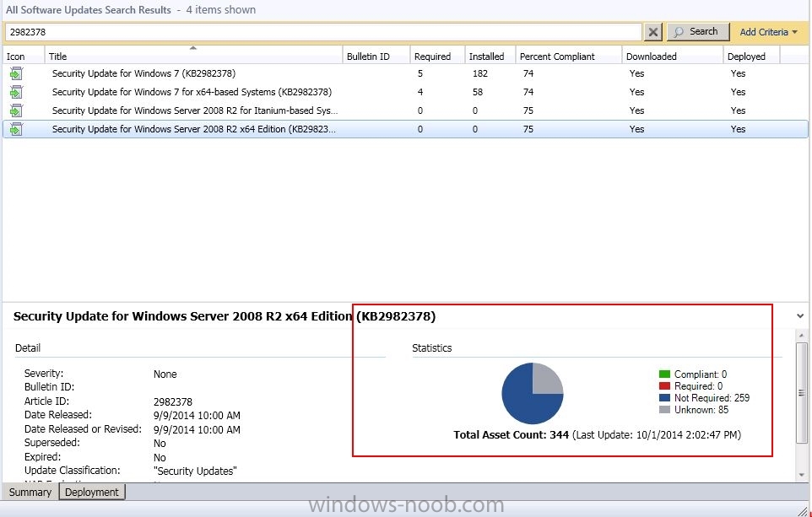Select Security Update for Windows 7 for x64-based Systems

(405, 92)
